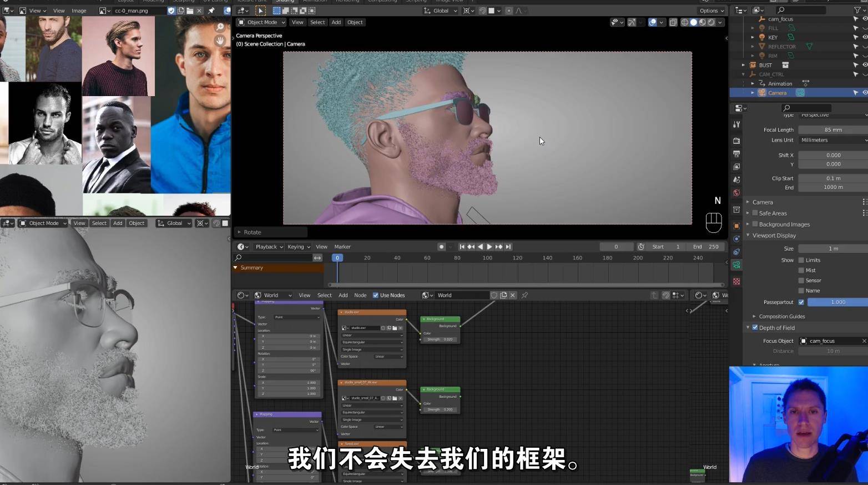Toggle X-ray view in 3D viewport header
868x485 pixels.
673,22
